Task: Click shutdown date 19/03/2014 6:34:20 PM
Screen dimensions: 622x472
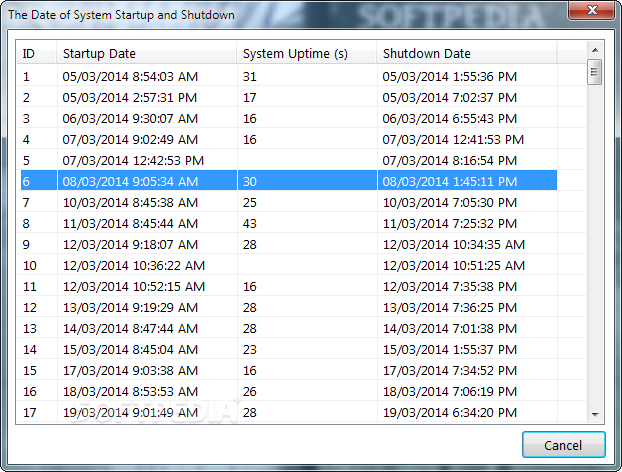Action: 450,413
